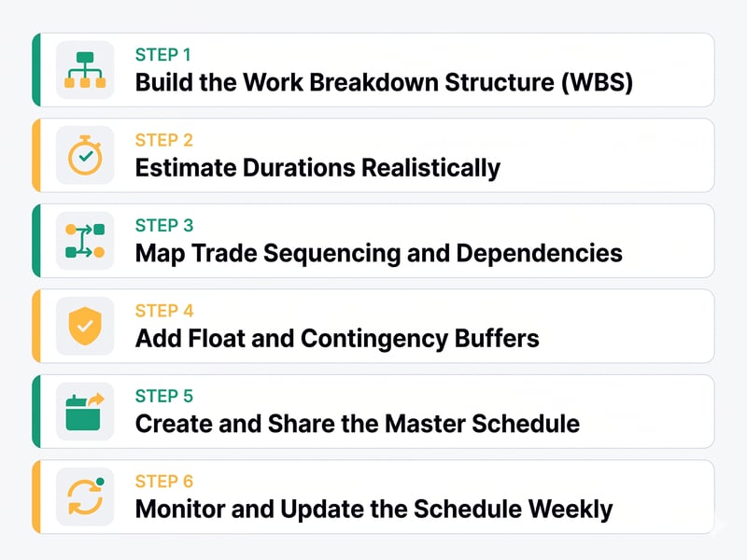Image resolution: width=747 pixels, height=560 pixels.
Task: Click the orange accent bar on Step 4 card
Action: pyautogui.click(x=35, y=327)
